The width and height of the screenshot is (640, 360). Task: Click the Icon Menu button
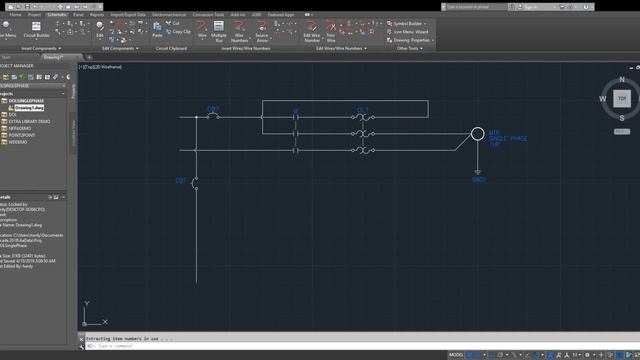coord(7,29)
